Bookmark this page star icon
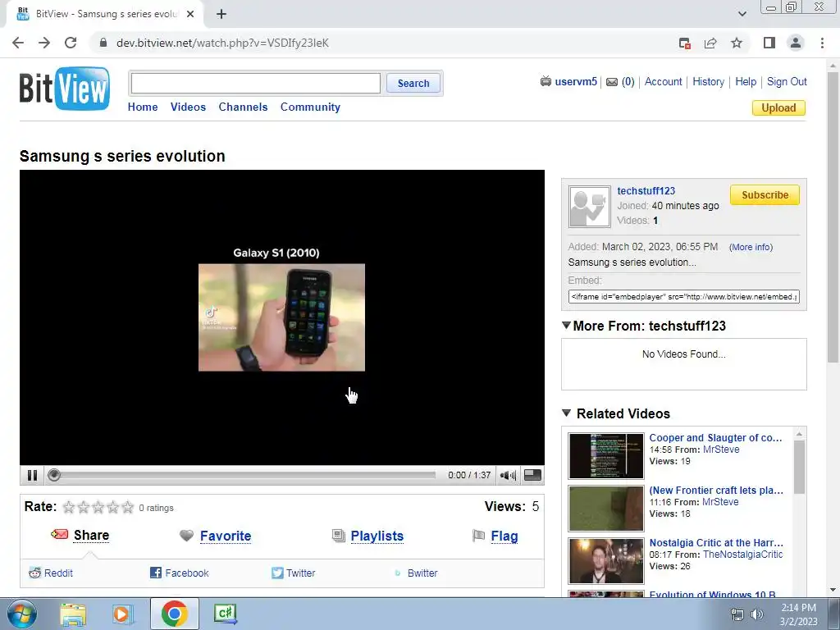Screen dimensions: 840x630 click(x=737, y=43)
